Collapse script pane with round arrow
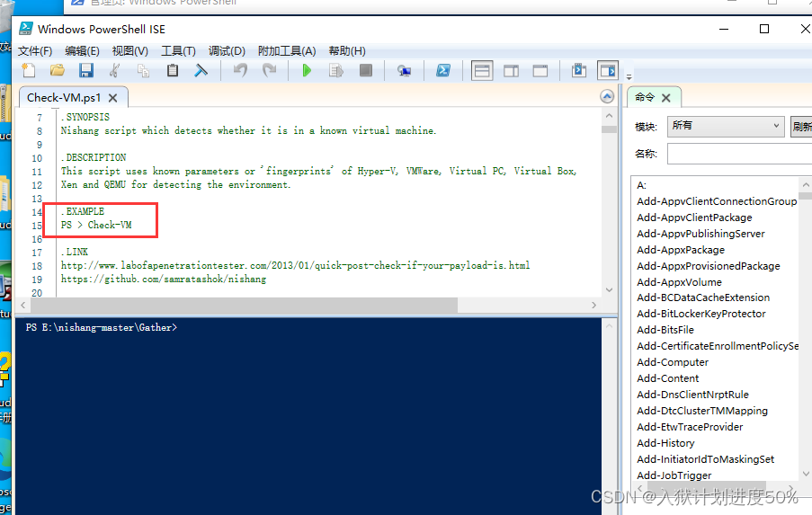 tap(607, 96)
